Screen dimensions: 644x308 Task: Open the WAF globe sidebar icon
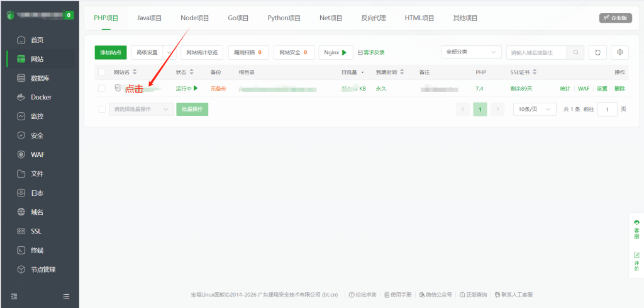coord(21,154)
